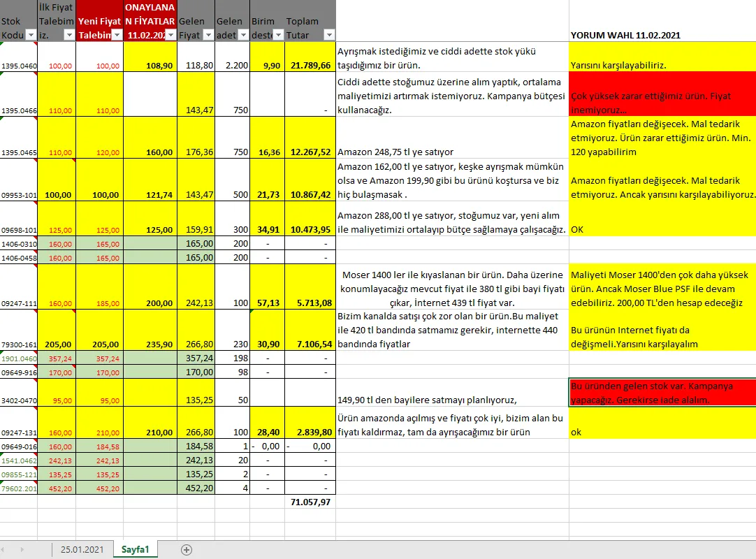This screenshot has width=756, height=559.
Task: Select the Sayfa1 sheet tab
Action: coord(136,549)
